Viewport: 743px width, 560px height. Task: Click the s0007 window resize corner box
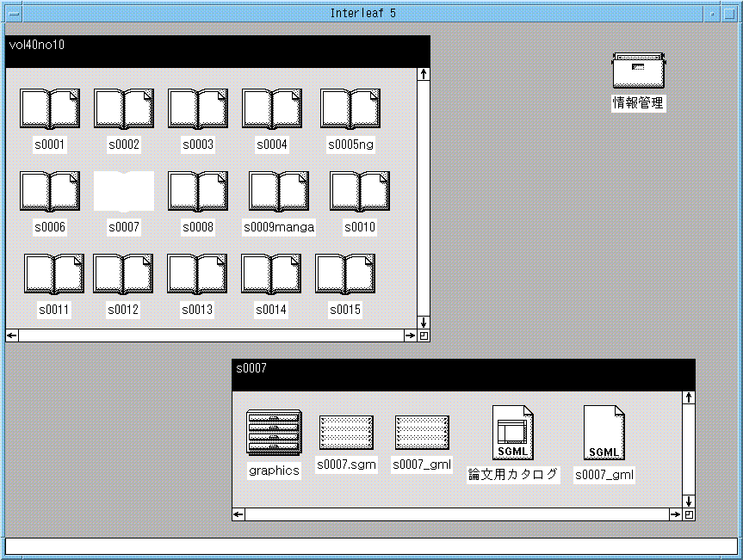click(688, 514)
